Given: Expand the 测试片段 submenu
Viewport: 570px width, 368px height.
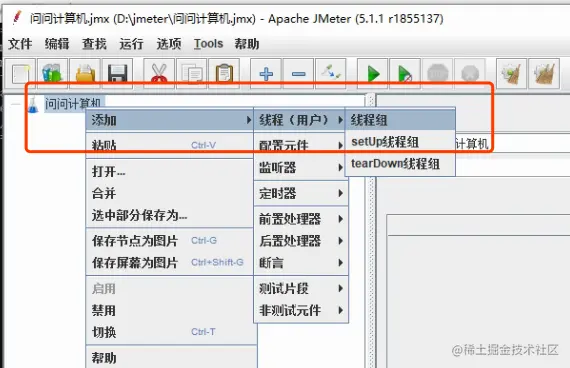Looking at the screenshot, I should [301, 288].
